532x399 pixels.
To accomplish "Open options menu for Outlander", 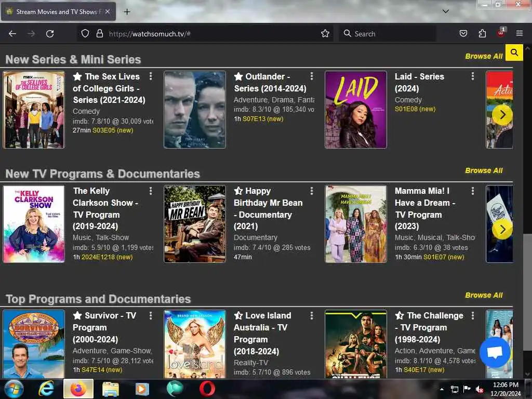I will coord(312,76).
